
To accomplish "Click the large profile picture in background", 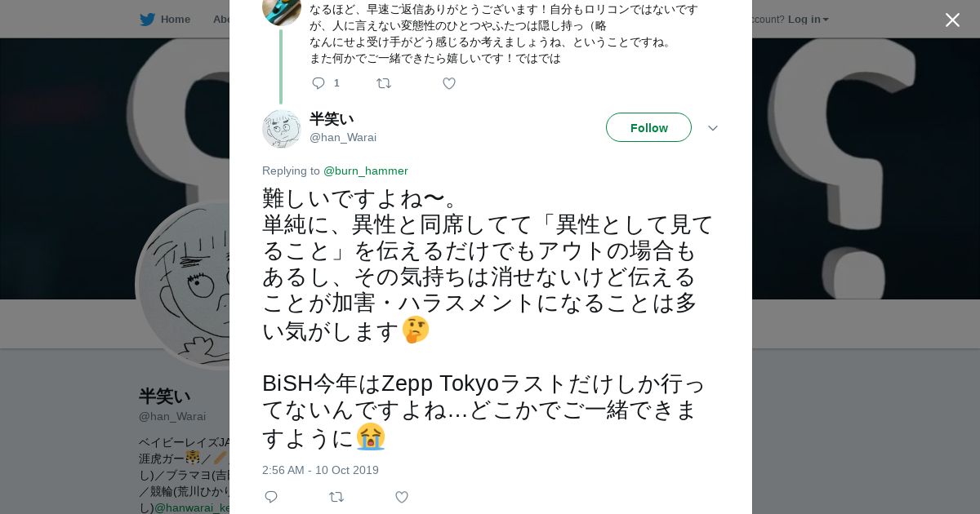I will 184,286.
